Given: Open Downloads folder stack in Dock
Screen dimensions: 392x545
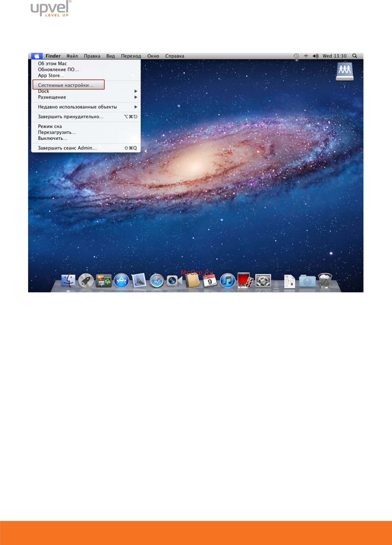Looking at the screenshot, I should [x=307, y=281].
